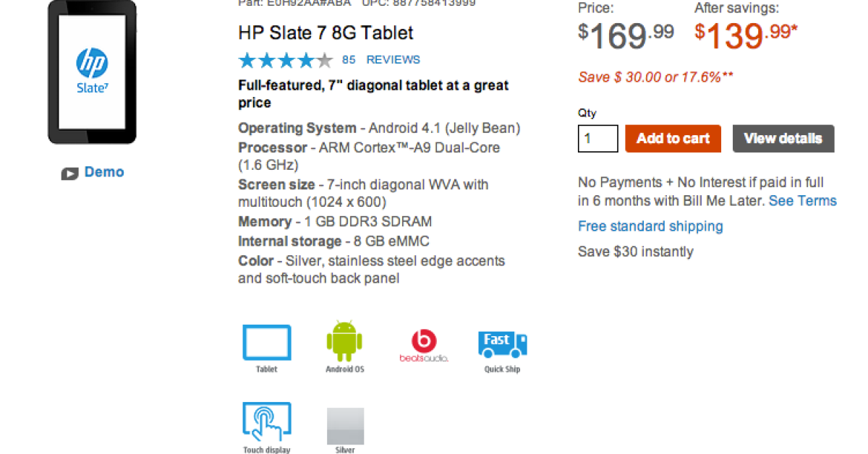Click the View details button

(783, 139)
